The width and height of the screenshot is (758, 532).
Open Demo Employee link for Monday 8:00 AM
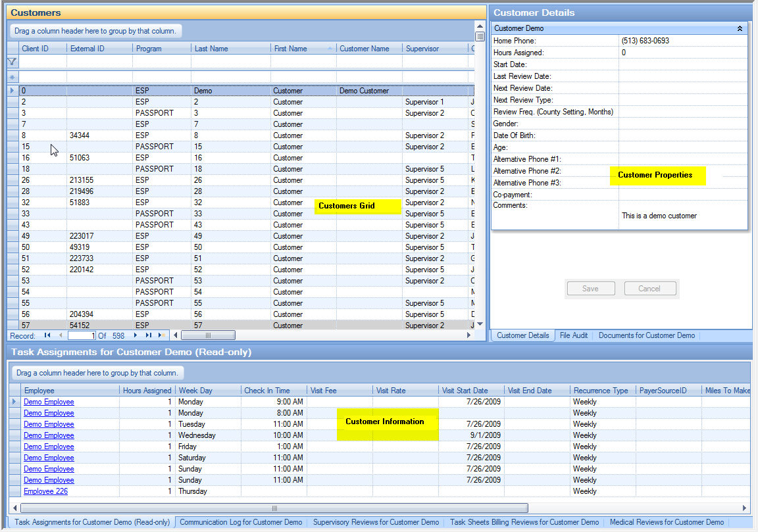pos(49,413)
